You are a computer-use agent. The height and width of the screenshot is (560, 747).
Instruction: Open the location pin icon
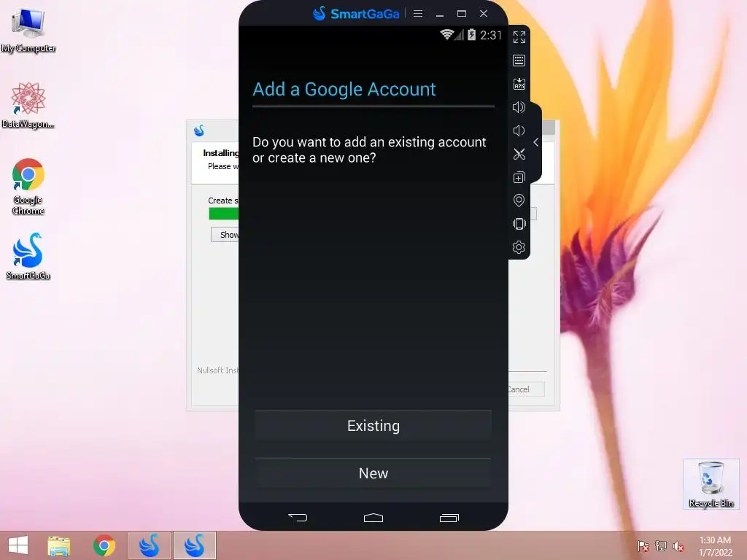[519, 201]
